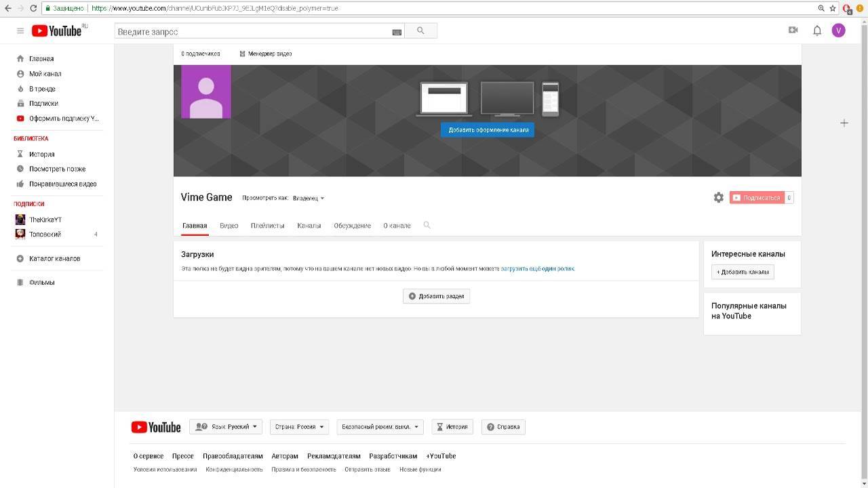Open the Безопасный режим dropdown
868x488 pixels.
(380, 427)
